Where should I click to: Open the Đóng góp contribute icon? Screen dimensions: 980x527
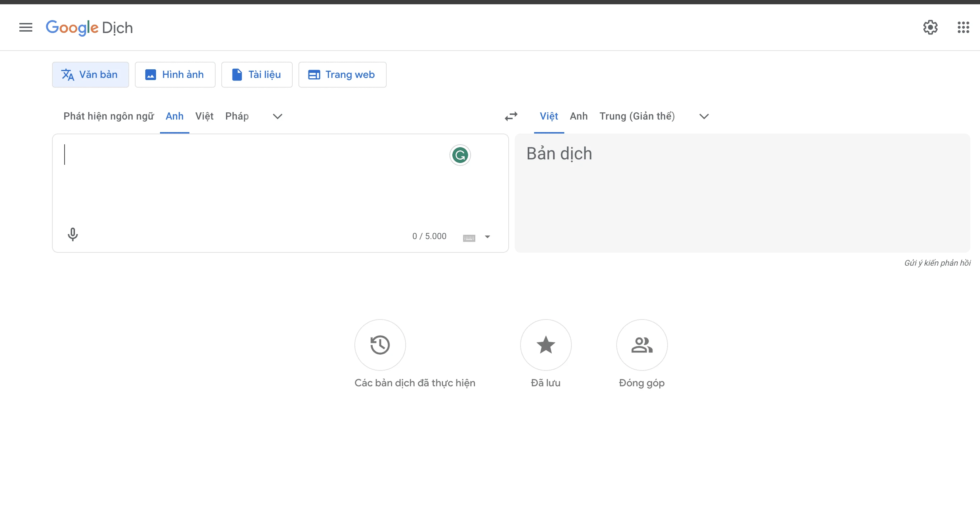[641, 345]
